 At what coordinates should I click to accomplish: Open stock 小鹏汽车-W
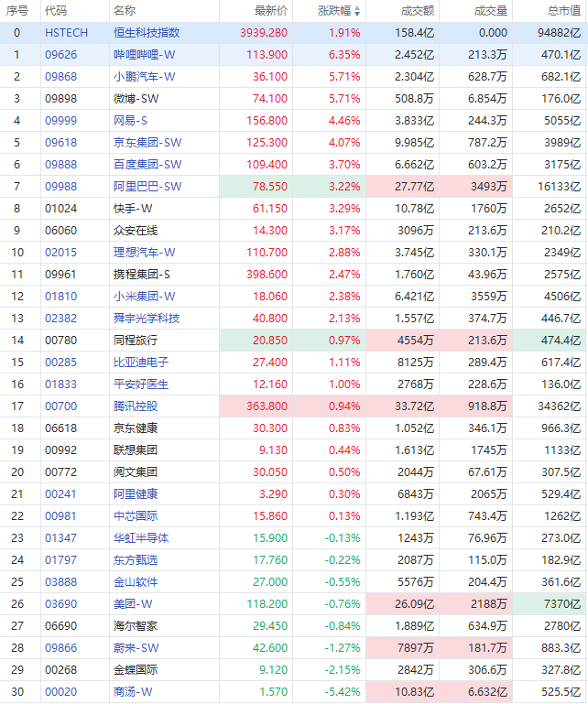pos(144,77)
